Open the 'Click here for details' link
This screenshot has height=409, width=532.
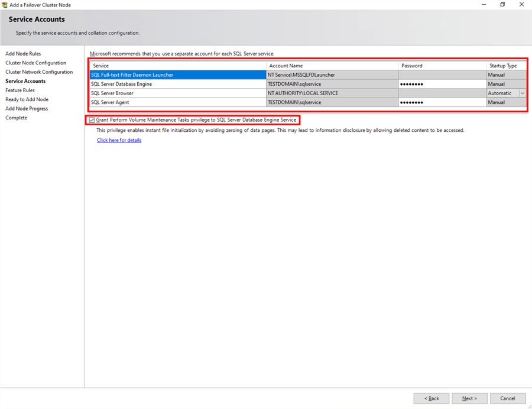click(x=119, y=140)
